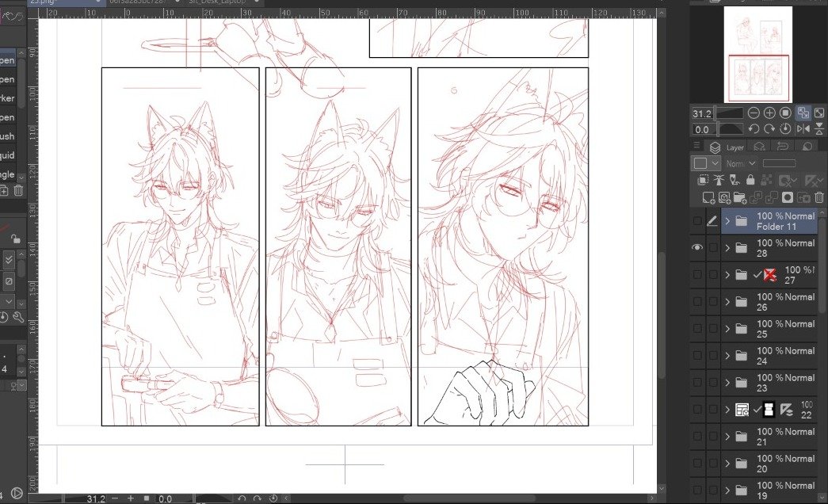The height and width of the screenshot is (504, 828).
Task: Reset canvas rotation in the Navigator
Action: tap(785, 129)
